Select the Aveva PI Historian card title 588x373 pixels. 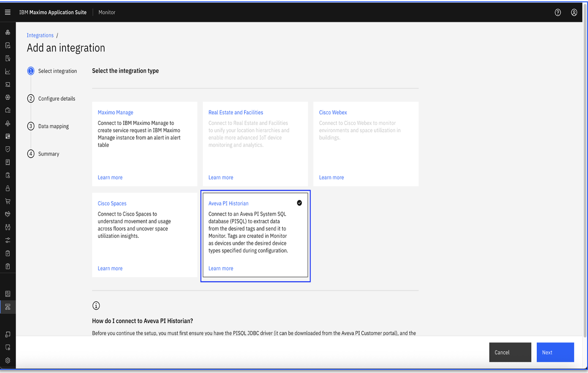[228, 204]
